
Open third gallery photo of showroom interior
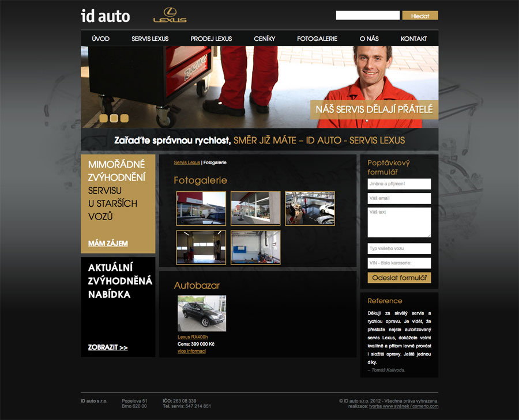pos(310,209)
